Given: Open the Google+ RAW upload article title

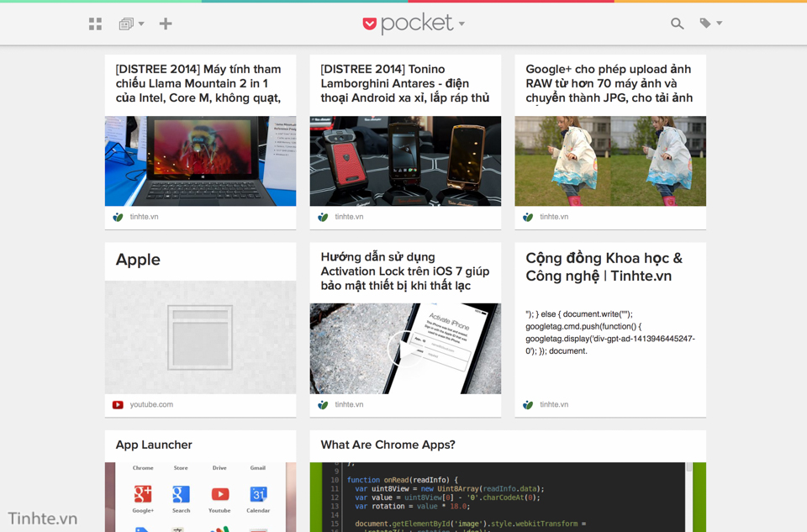Looking at the screenshot, I should (x=609, y=83).
